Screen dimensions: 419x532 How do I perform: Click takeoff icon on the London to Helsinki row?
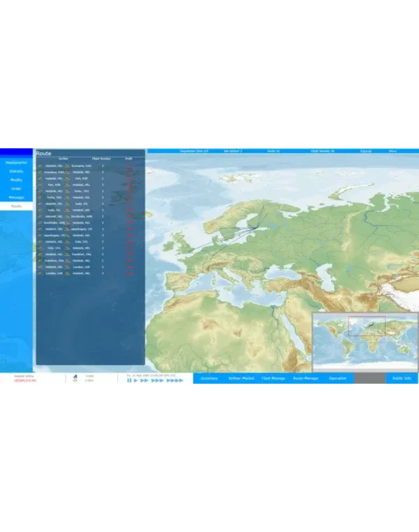[x=40, y=274]
